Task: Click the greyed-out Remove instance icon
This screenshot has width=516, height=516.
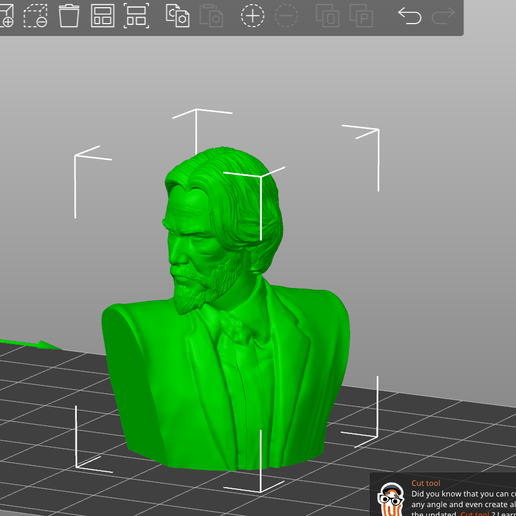Action: [286, 15]
